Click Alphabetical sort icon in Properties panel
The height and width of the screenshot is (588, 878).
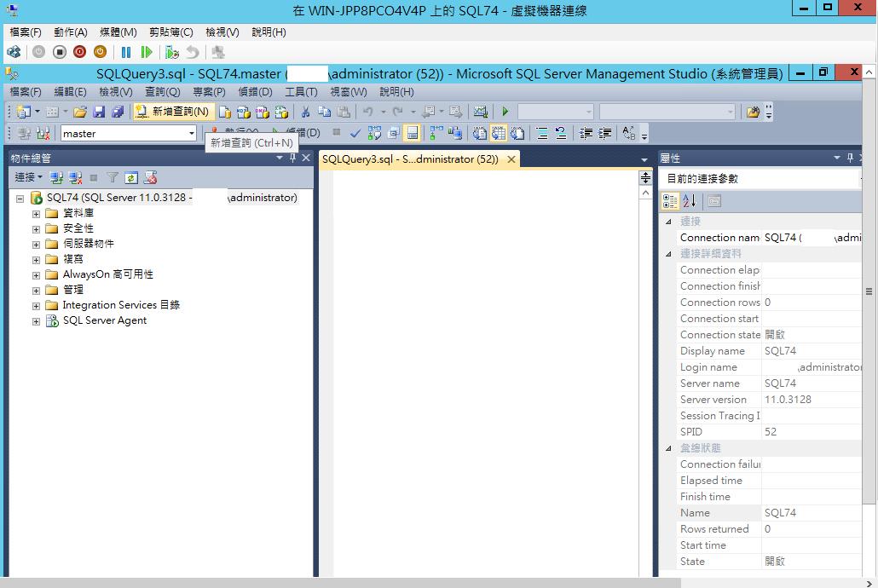pyautogui.click(x=690, y=201)
